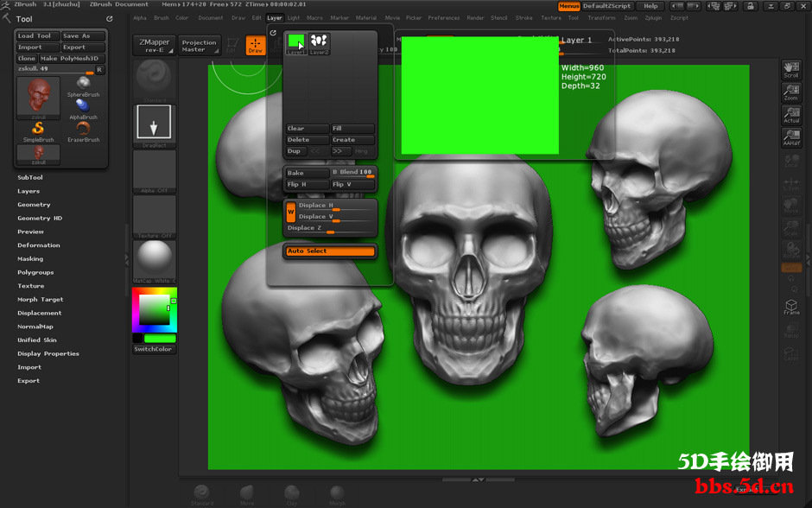Click Make PolyMesh3D button

pyautogui.click(x=72, y=59)
